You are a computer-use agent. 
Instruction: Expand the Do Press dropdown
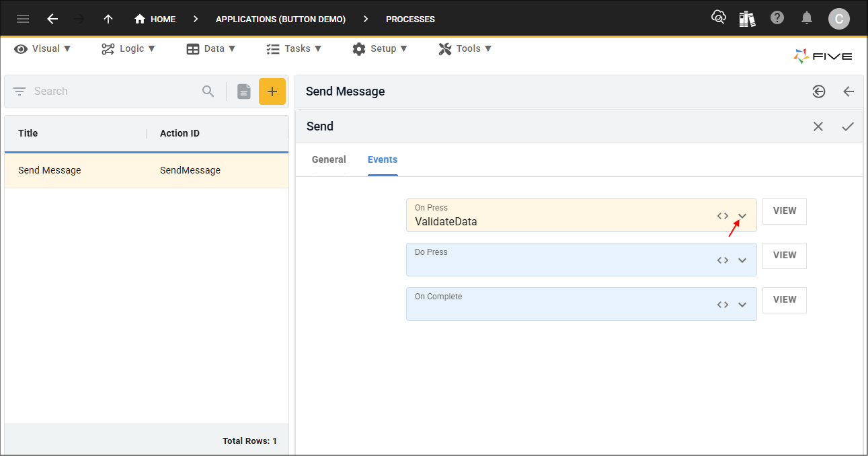pos(742,260)
